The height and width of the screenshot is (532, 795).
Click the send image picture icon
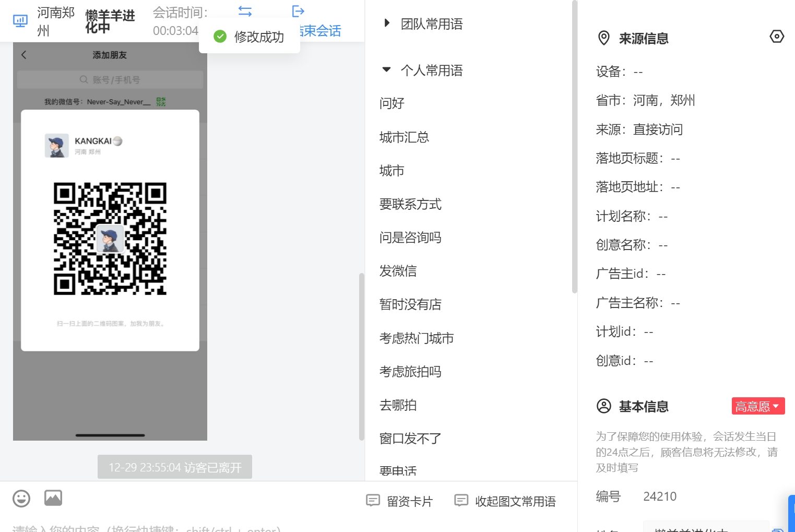tap(53, 498)
